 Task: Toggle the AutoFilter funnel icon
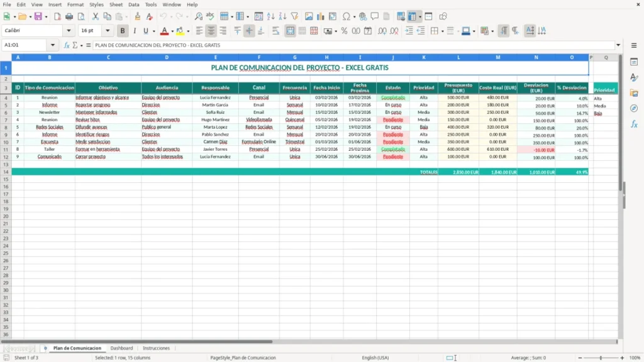(x=294, y=16)
